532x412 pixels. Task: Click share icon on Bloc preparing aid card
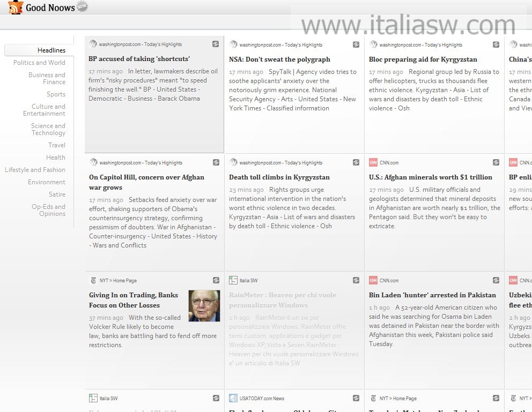click(496, 44)
